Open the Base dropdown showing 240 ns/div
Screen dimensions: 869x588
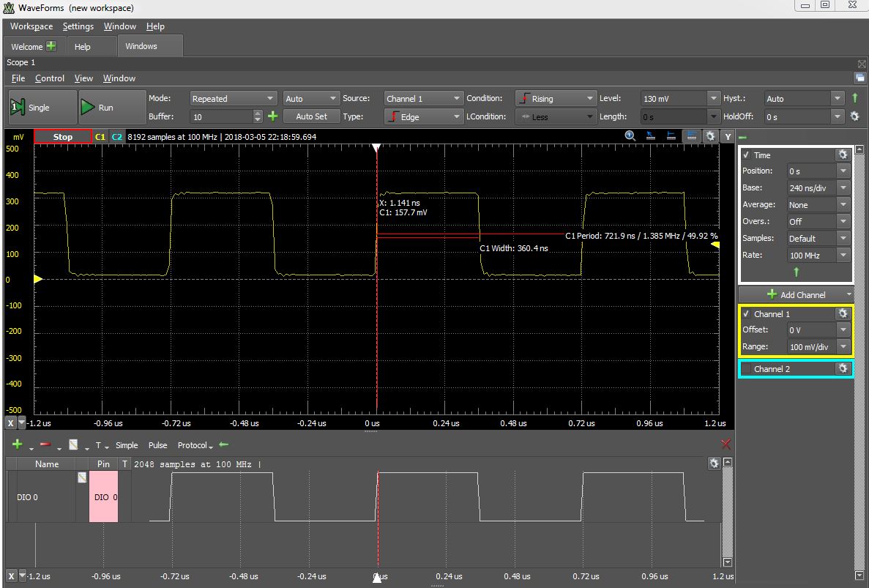pyautogui.click(x=818, y=188)
